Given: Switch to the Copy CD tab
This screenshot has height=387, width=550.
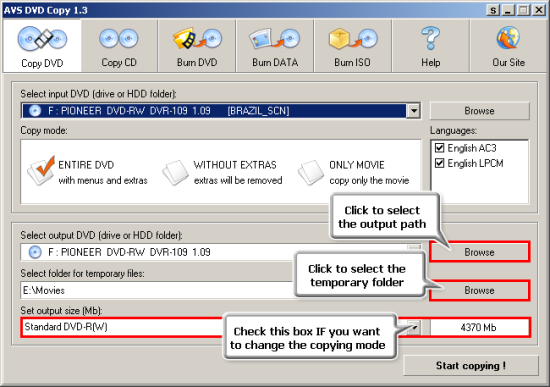Looking at the screenshot, I should pos(119,46).
